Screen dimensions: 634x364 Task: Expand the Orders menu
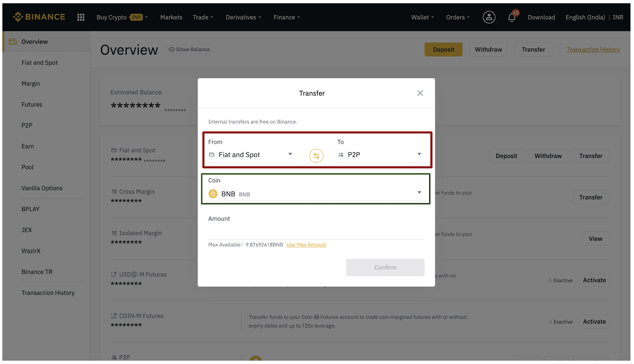pos(458,17)
